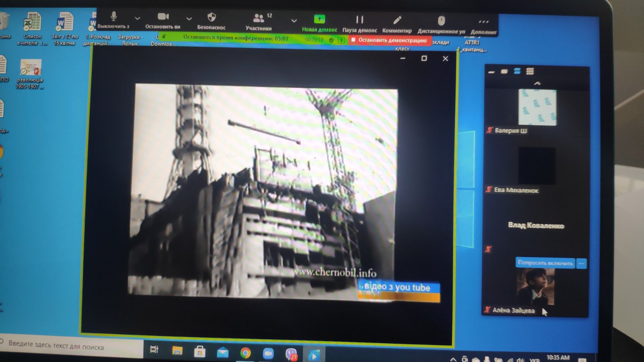644x362 pixels.
Task: Open the more options button beside Попросить включить
Action: pos(581,263)
